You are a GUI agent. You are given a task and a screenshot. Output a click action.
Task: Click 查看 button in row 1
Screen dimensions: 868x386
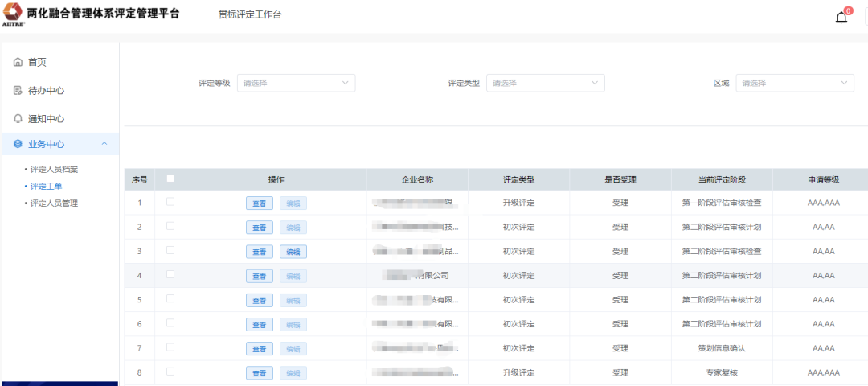click(x=260, y=203)
